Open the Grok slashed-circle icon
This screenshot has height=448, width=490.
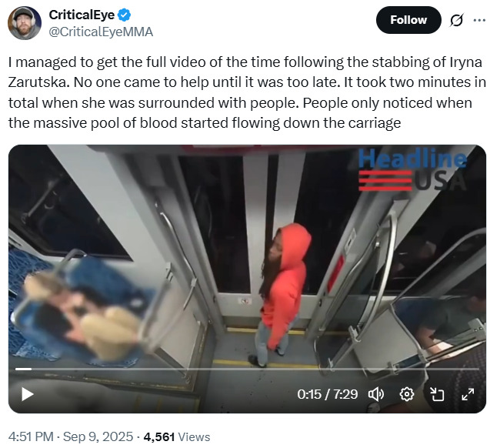coord(457,21)
